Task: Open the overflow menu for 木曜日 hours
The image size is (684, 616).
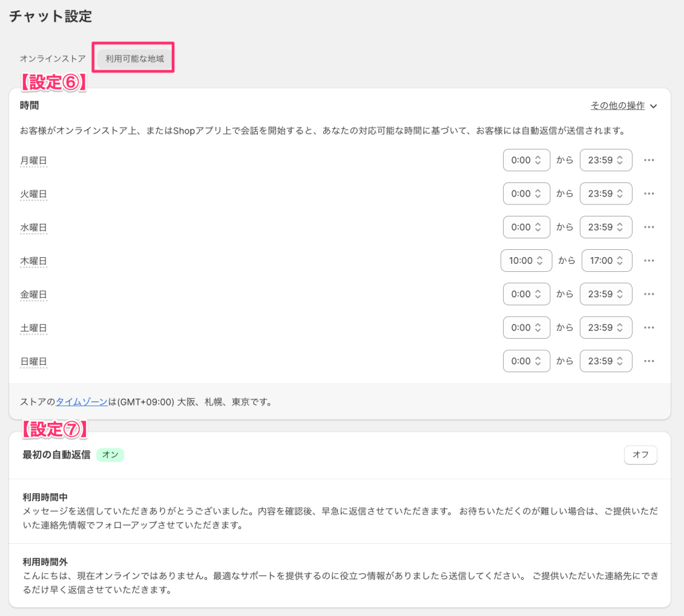Action: coord(649,261)
